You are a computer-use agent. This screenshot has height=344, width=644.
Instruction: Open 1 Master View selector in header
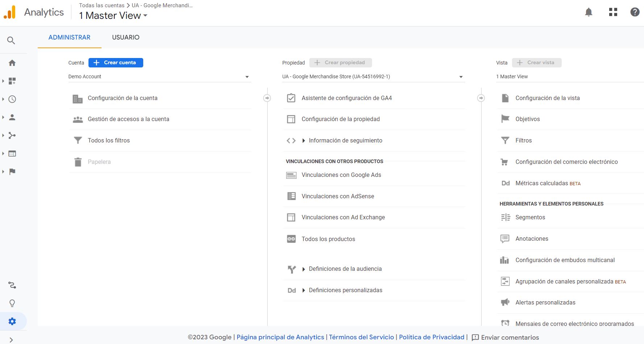tap(113, 16)
